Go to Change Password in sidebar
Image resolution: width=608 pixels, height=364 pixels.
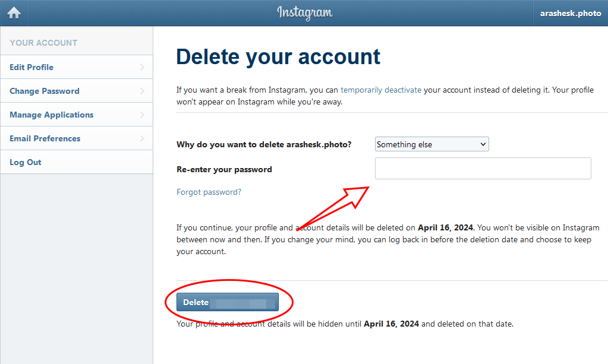pyautogui.click(x=45, y=91)
